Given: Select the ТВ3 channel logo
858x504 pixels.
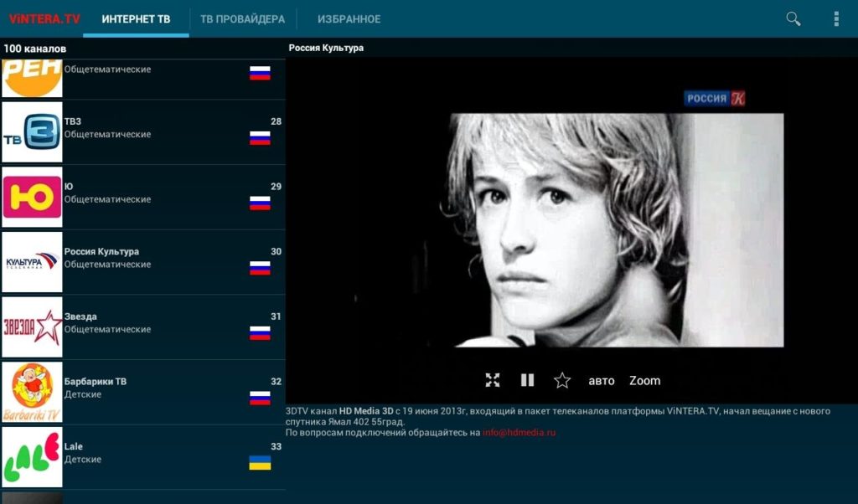Looking at the screenshot, I should tap(32, 131).
